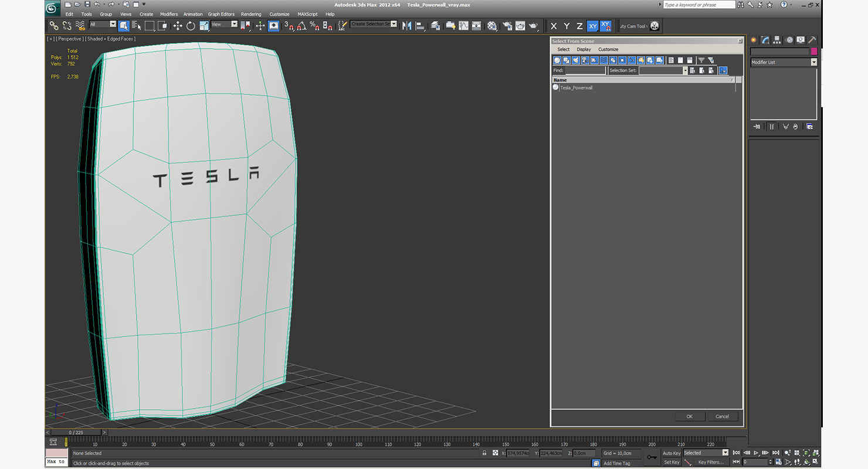Activate Select and Uniform Scale tool
Viewport: 868px width, 469px height.
coord(204,26)
